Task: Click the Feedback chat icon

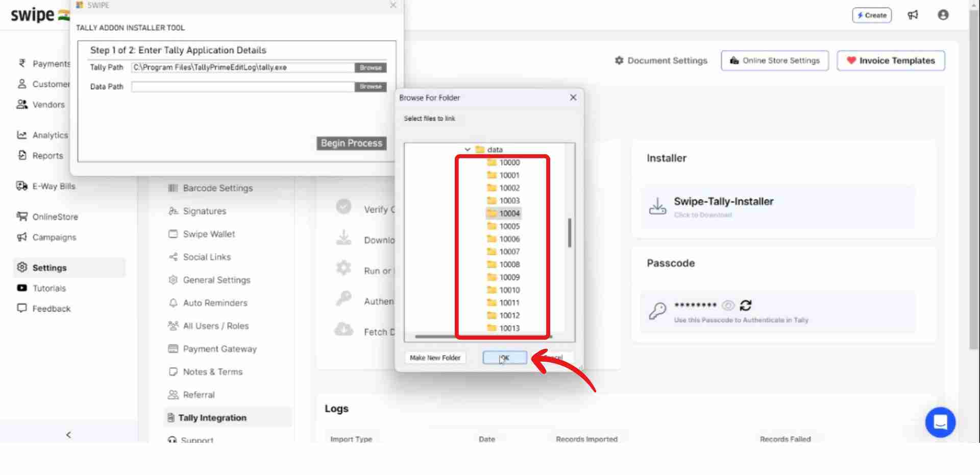Action: [22, 308]
